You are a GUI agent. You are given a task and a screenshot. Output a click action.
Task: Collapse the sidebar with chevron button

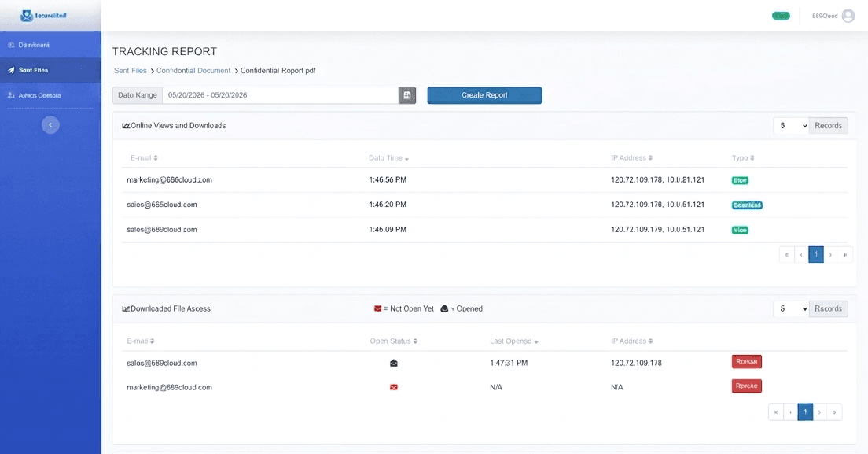50,124
